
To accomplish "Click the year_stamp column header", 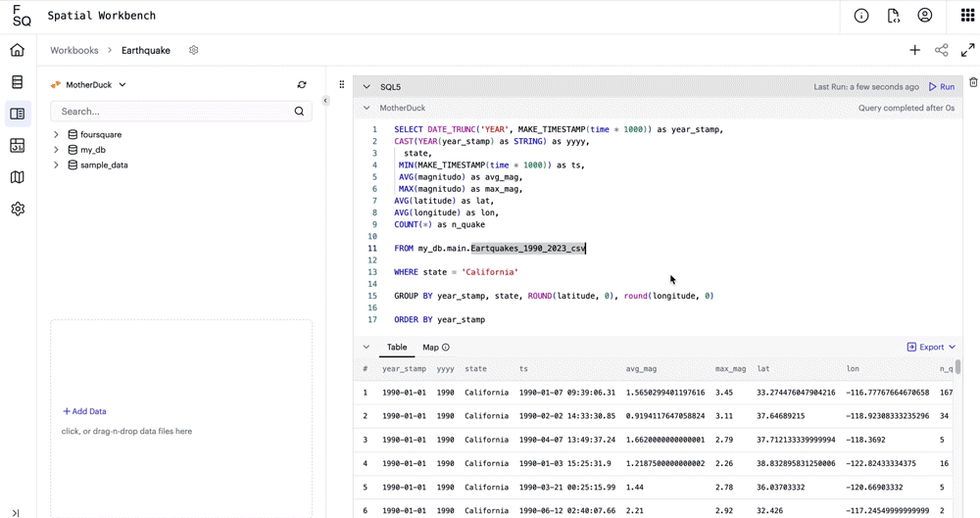I will tap(405, 368).
